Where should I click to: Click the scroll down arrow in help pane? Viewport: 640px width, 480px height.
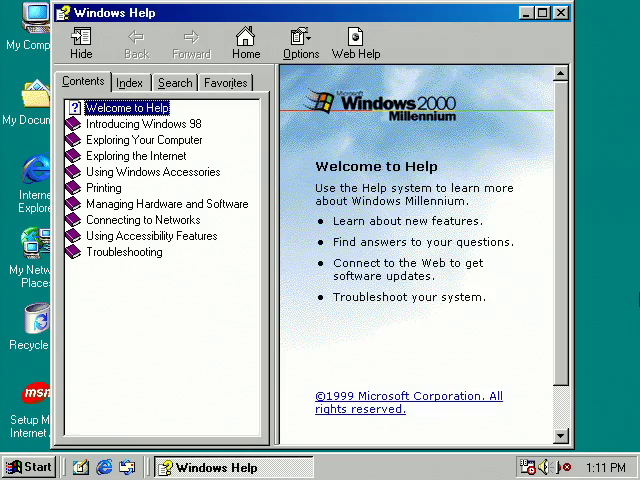tap(560, 436)
